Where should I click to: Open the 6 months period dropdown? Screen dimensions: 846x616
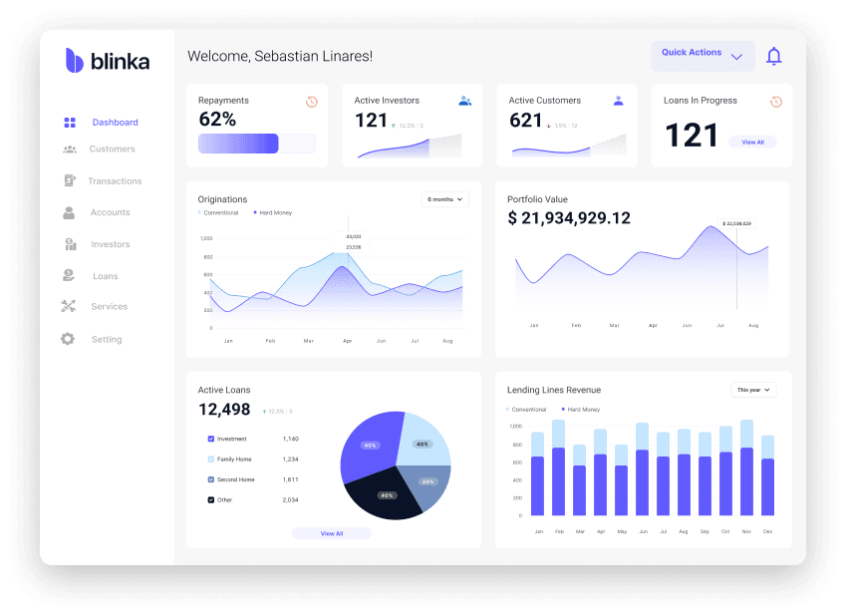(444, 199)
